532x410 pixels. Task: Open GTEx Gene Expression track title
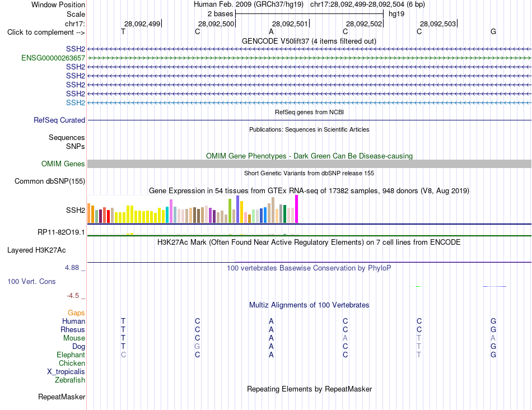(309, 191)
